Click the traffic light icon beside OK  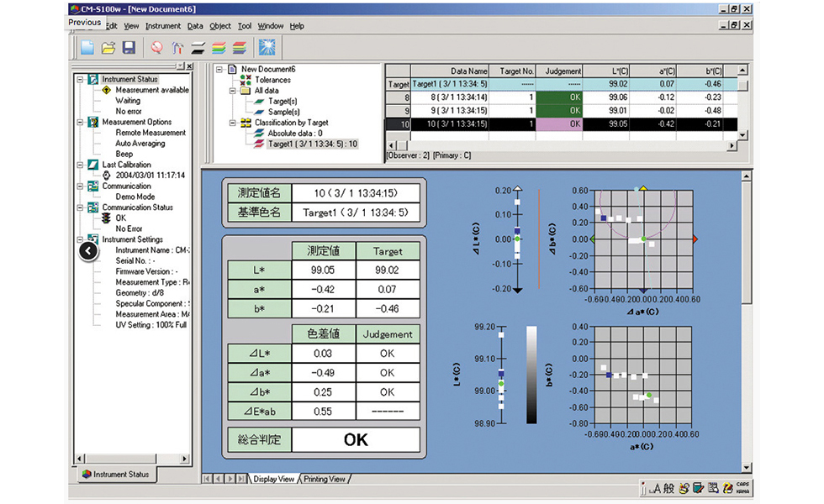[x=107, y=218]
